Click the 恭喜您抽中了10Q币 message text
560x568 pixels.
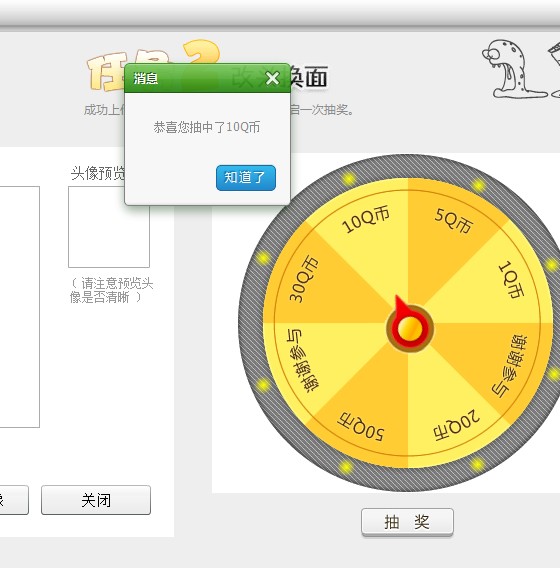coord(206,127)
